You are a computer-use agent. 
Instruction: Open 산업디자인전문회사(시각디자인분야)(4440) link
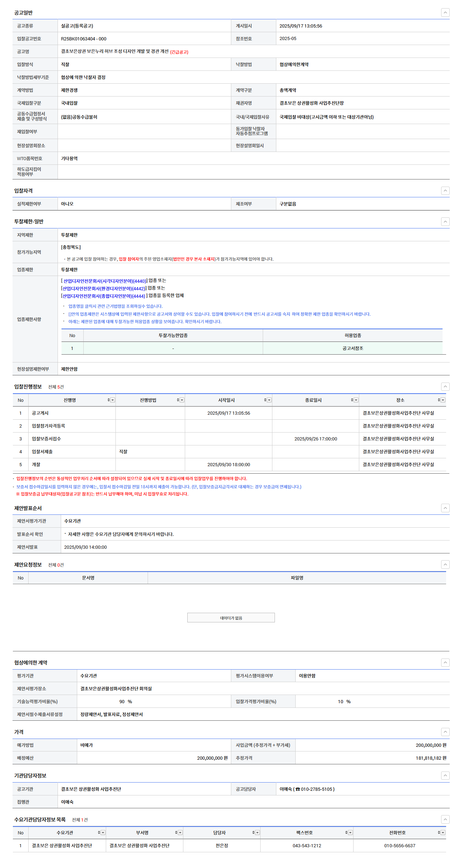(104, 281)
